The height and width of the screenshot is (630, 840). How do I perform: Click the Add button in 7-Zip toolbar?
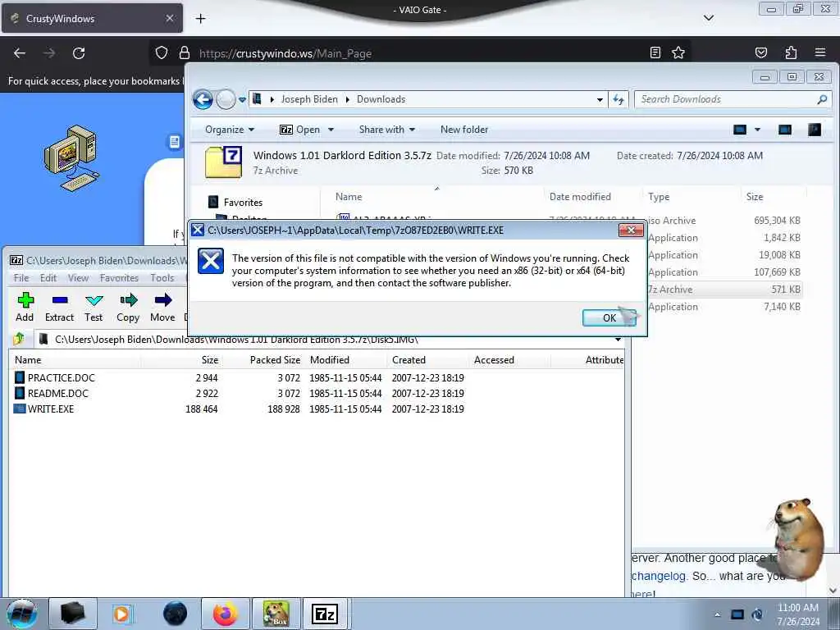(x=25, y=308)
